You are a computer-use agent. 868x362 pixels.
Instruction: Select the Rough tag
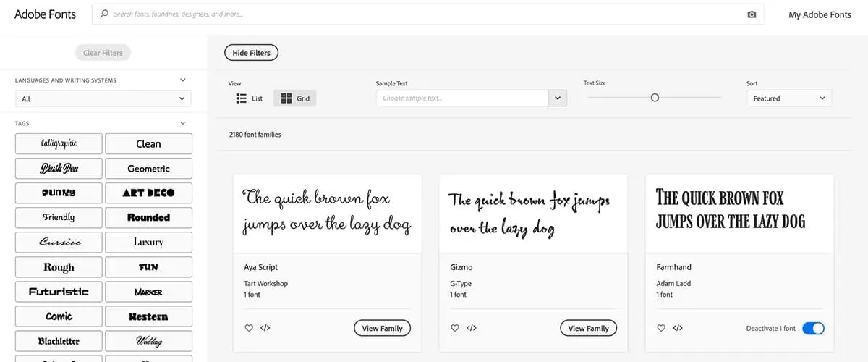pyautogui.click(x=59, y=267)
